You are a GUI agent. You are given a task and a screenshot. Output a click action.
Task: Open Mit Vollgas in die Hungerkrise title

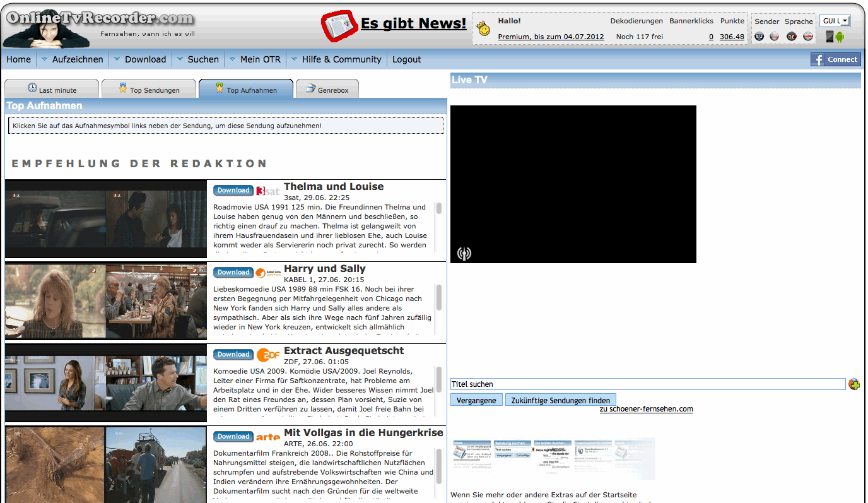coord(364,433)
